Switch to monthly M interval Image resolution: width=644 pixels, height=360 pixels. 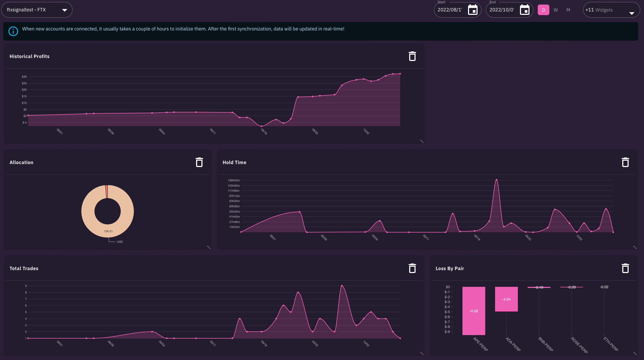568,10
